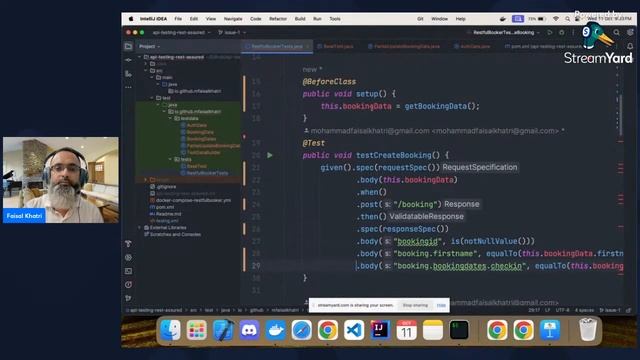Open the Project view dropdown
Image resolution: width=640 pixels, height=360 pixels.
point(149,47)
